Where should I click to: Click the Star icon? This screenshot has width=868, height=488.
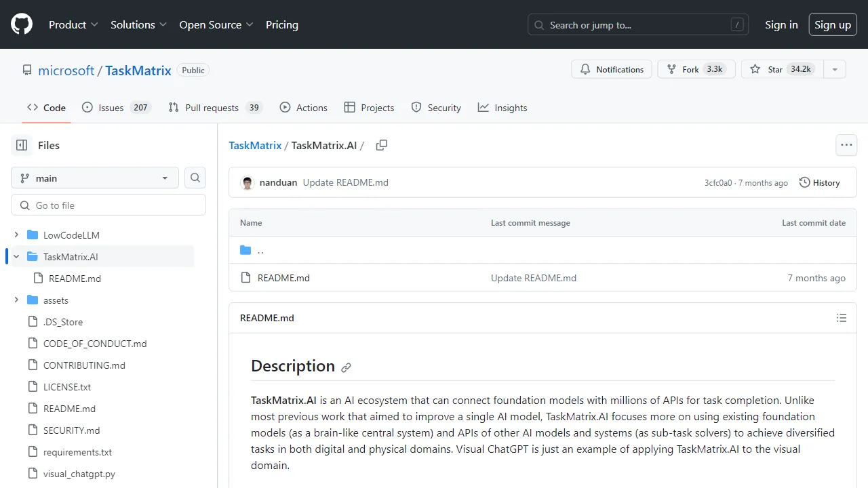coord(755,69)
